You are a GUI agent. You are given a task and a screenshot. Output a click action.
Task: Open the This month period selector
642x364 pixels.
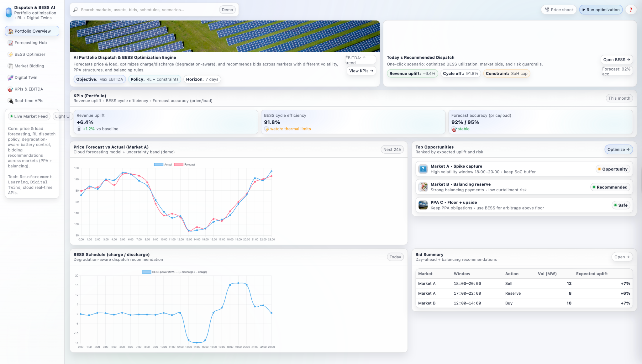coord(619,98)
